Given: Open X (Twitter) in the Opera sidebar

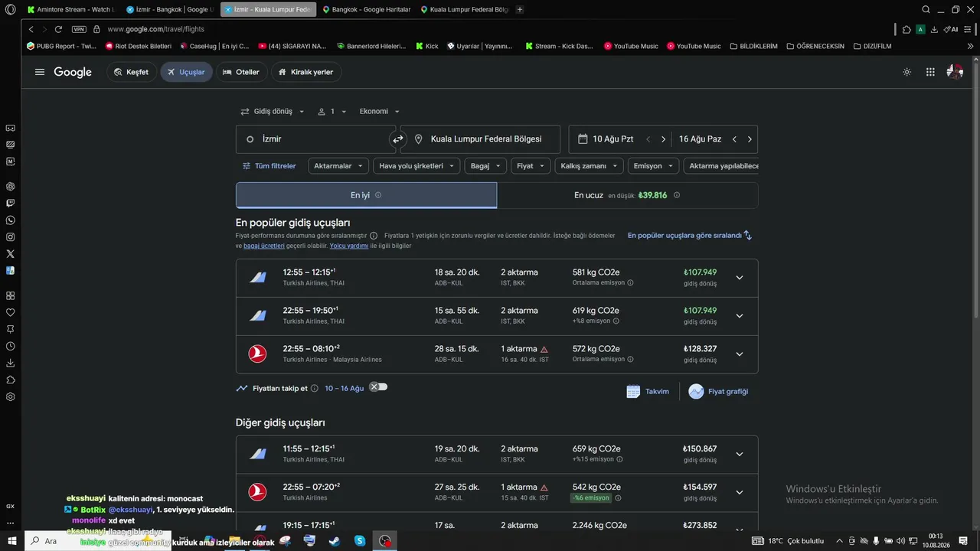Looking at the screenshot, I should pyautogui.click(x=10, y=254).
